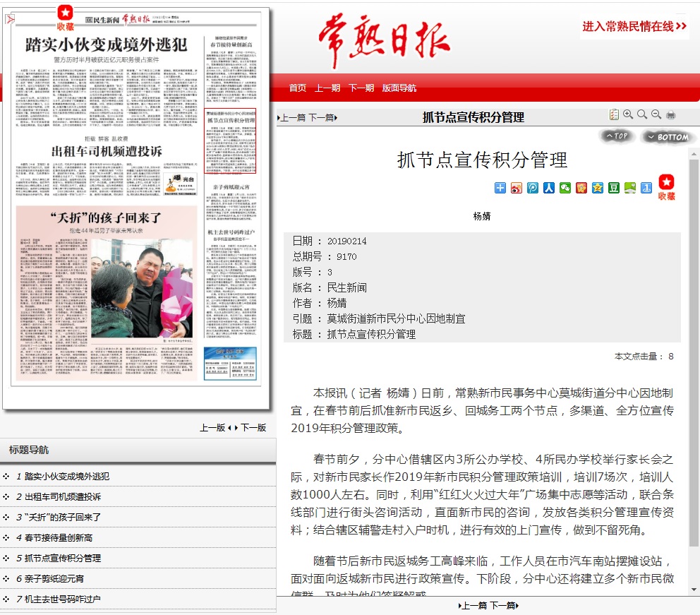Click the author name 杨婧 under the share icons

(482, 216)
